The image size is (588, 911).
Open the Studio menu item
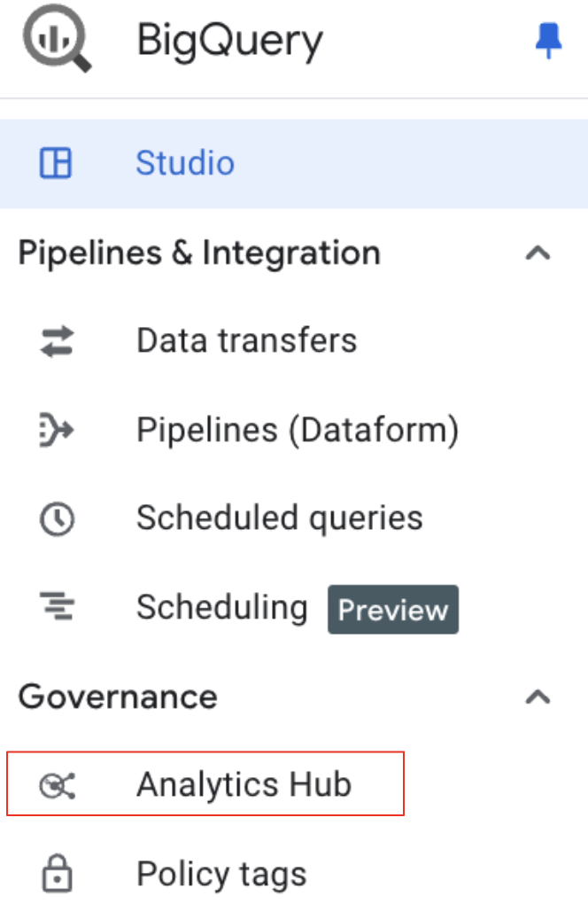[x=185, y=164]
